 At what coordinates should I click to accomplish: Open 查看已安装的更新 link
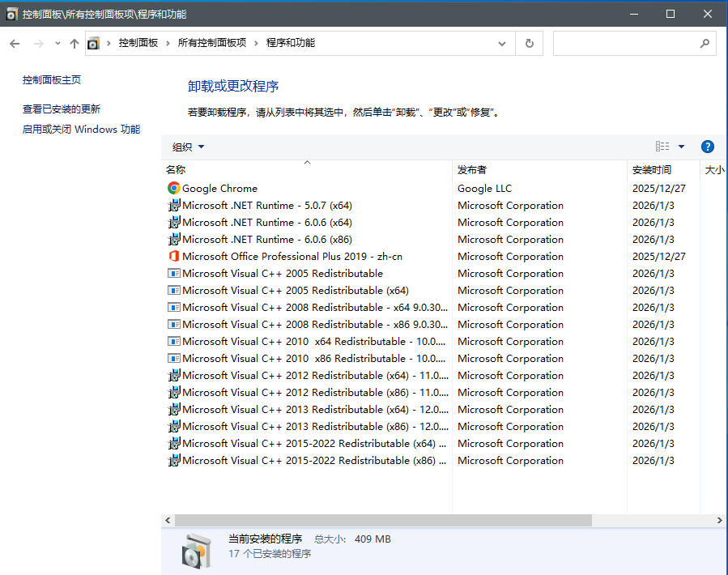point(62,109)
